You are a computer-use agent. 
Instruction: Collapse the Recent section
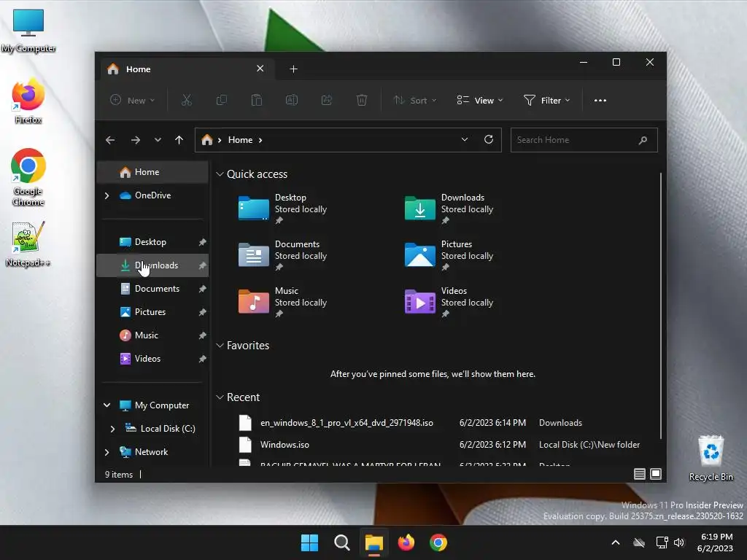tap(220, 397)
